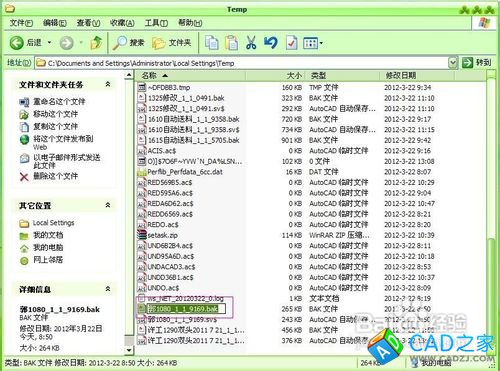The width and height of the screenshot is (500, 371).
Task: Open the 工具 menu
Action: (x=156, y=23)
